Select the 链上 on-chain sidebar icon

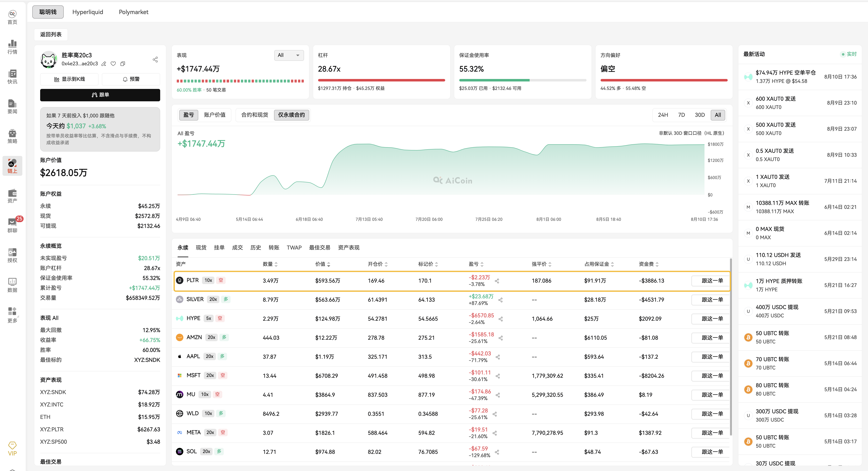12,166
